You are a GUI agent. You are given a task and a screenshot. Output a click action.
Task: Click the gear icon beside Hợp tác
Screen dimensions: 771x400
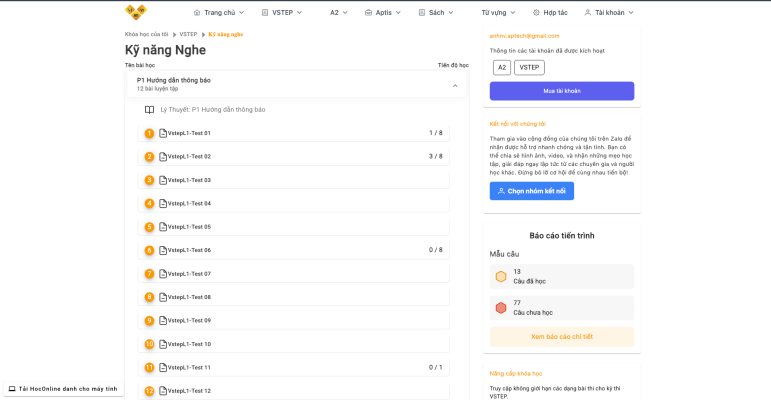(536, 12)
